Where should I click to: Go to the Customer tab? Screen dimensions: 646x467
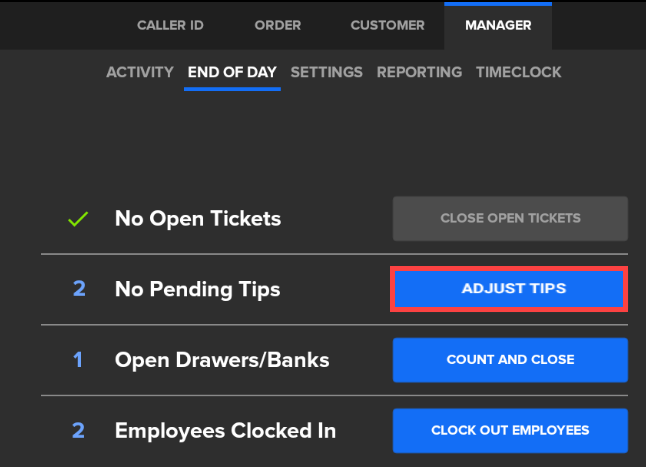point(388,25)
